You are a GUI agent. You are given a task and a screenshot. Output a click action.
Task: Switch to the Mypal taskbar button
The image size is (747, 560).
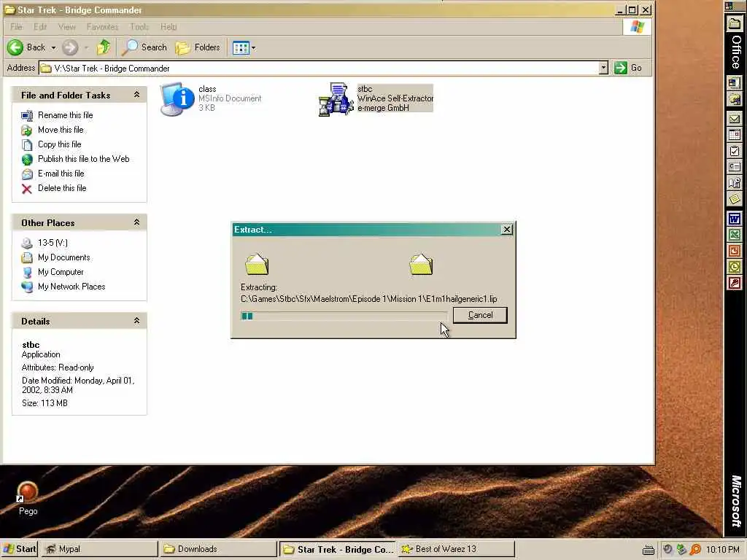(x=98, y=549)
